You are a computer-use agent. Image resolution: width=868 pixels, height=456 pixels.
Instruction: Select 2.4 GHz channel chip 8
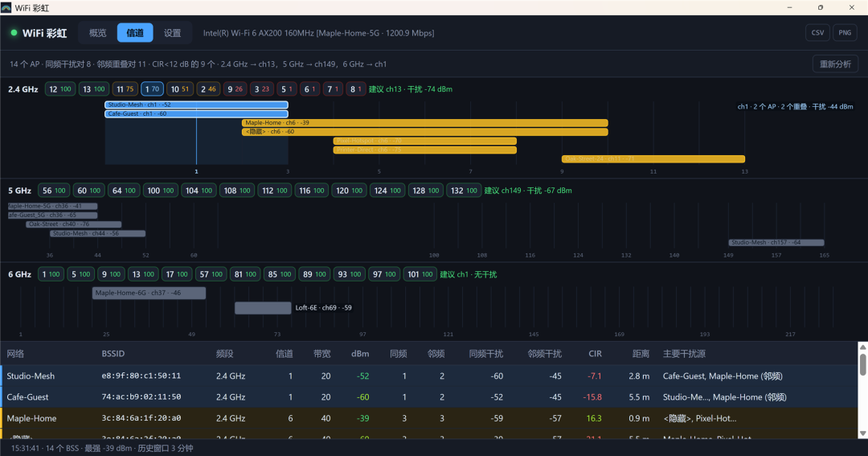coord(355,89)
